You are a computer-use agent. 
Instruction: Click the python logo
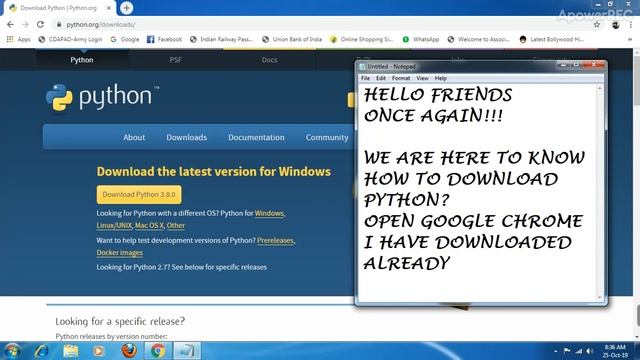coord(102,97)
